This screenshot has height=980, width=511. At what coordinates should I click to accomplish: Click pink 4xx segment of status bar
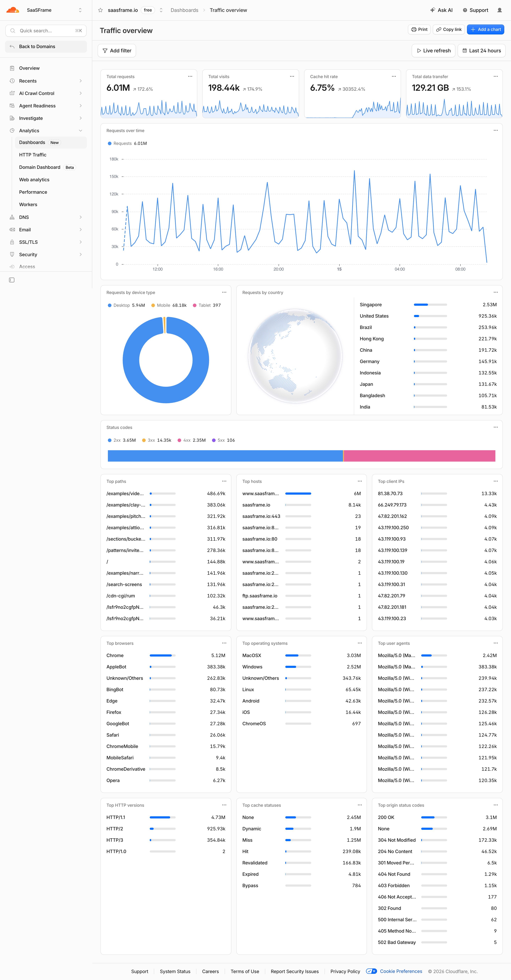pos(420,456)
